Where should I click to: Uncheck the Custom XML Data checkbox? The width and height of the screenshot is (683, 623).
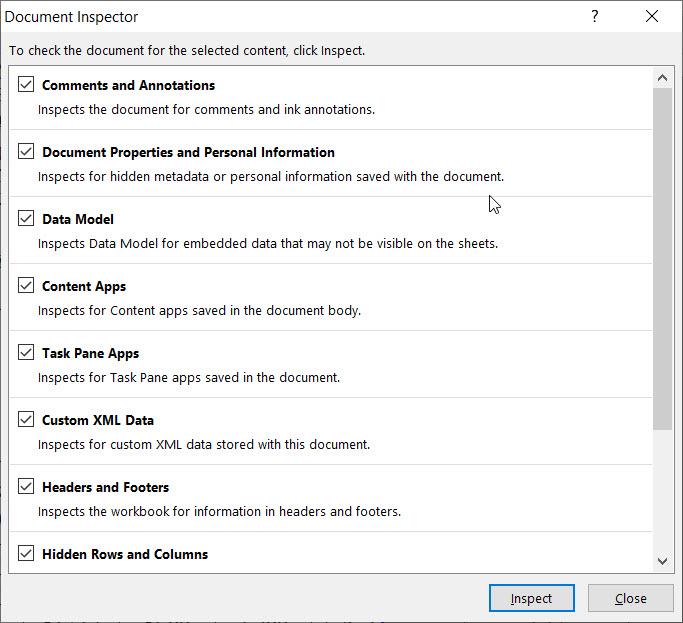(26, 420)
